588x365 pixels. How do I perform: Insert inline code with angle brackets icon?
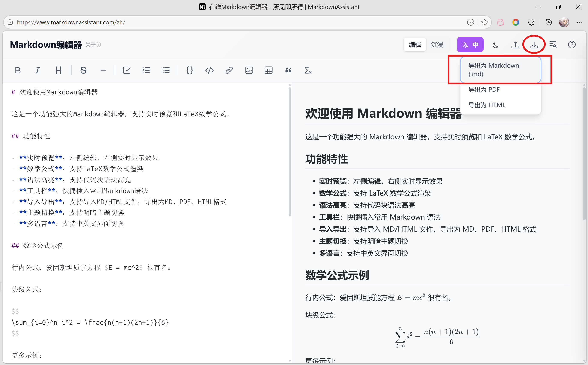click(209, 70)
